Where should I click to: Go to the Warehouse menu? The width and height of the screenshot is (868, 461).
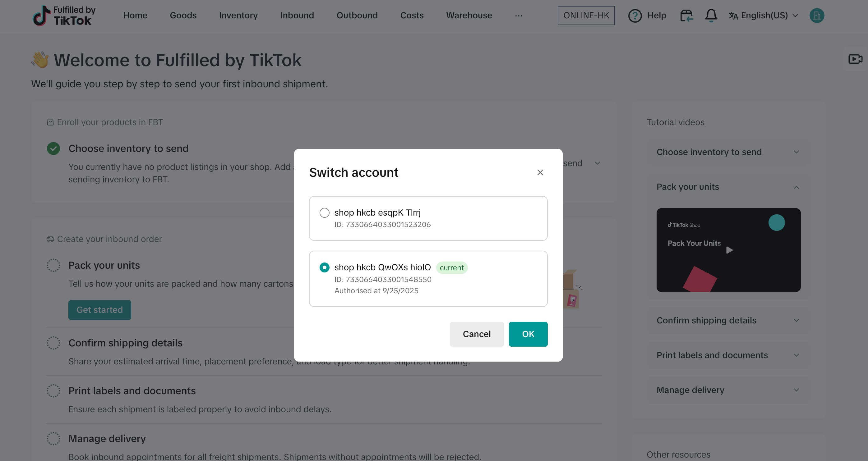(469, 16)
